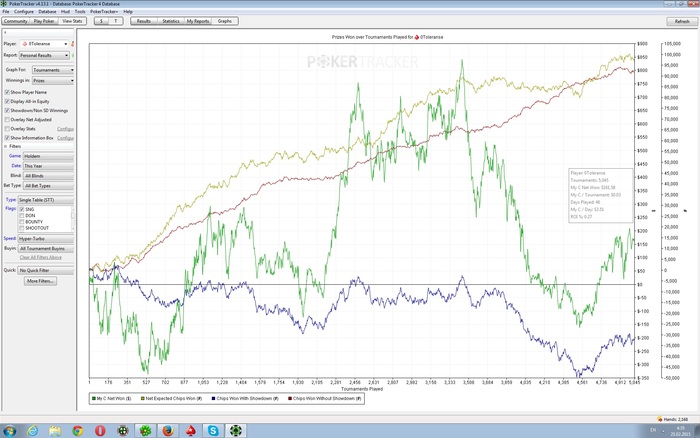Image resolution: width=700 pixels, height=438 pixels.
Task: Click the green icon beside the Report dropdown
Action: click(73, 55)
